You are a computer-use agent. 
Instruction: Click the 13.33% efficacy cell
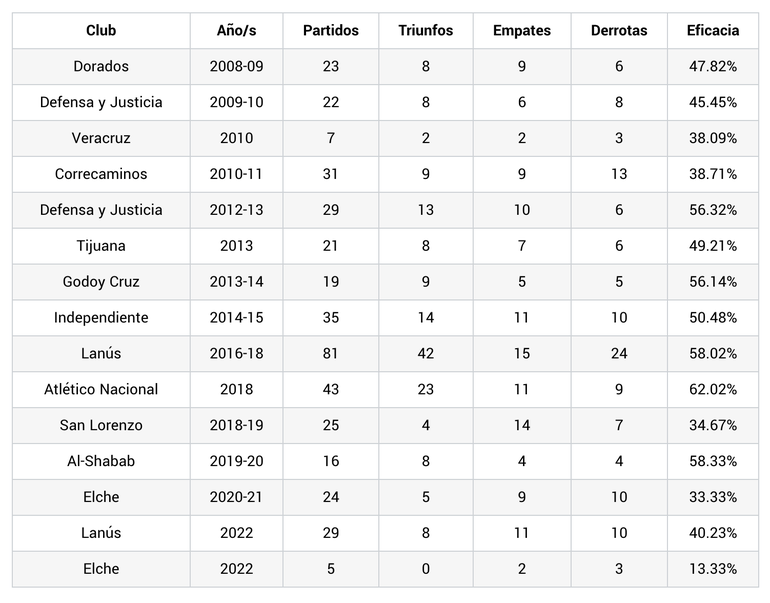(x=712, y=569)
